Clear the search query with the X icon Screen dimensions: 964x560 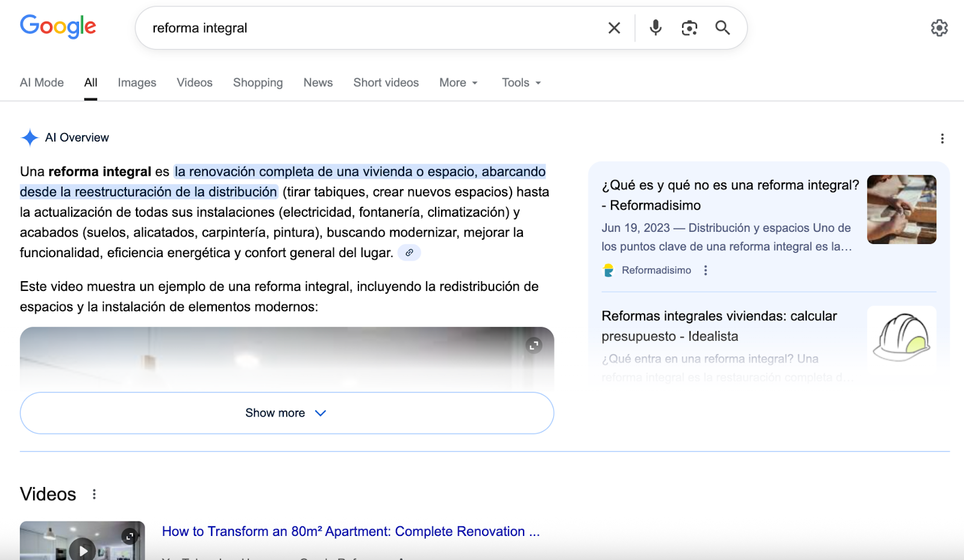pyautogui.click(x=614, y=28)
